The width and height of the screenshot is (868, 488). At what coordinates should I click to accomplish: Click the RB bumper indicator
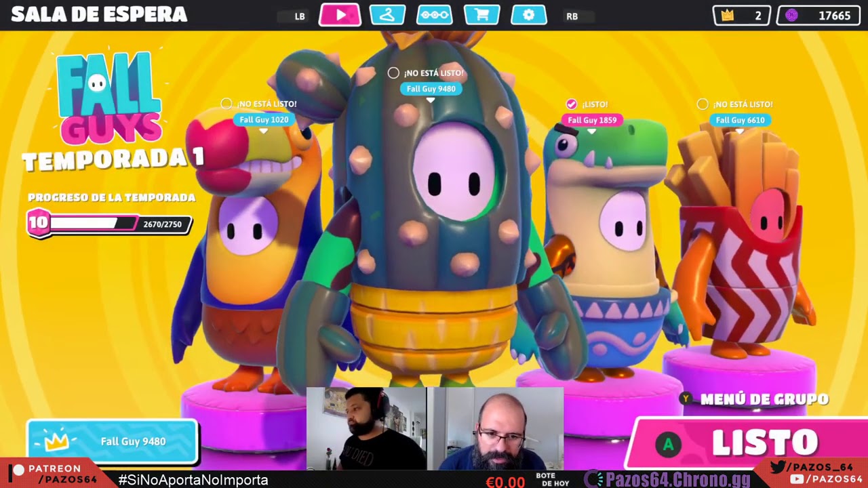[572, 16]
